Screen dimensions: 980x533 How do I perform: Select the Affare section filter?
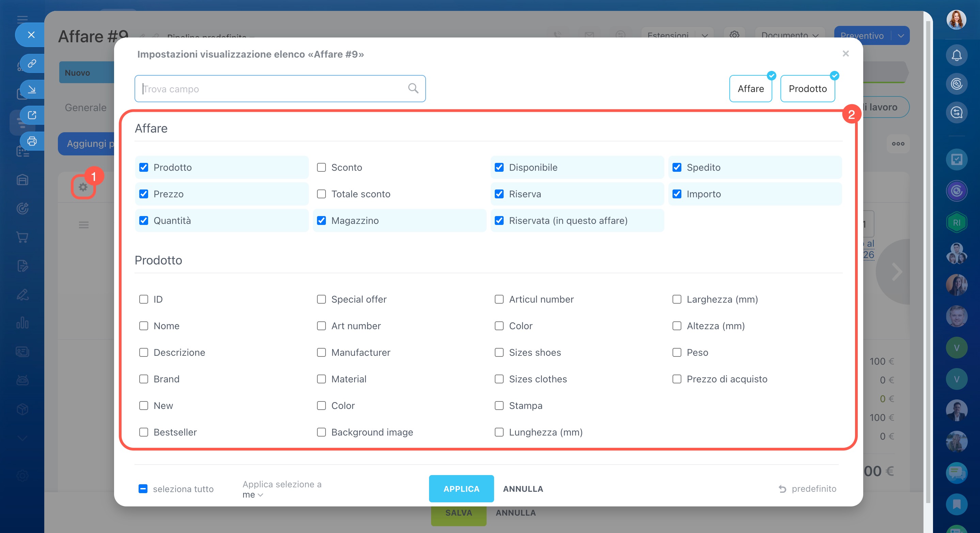(750, 89)
